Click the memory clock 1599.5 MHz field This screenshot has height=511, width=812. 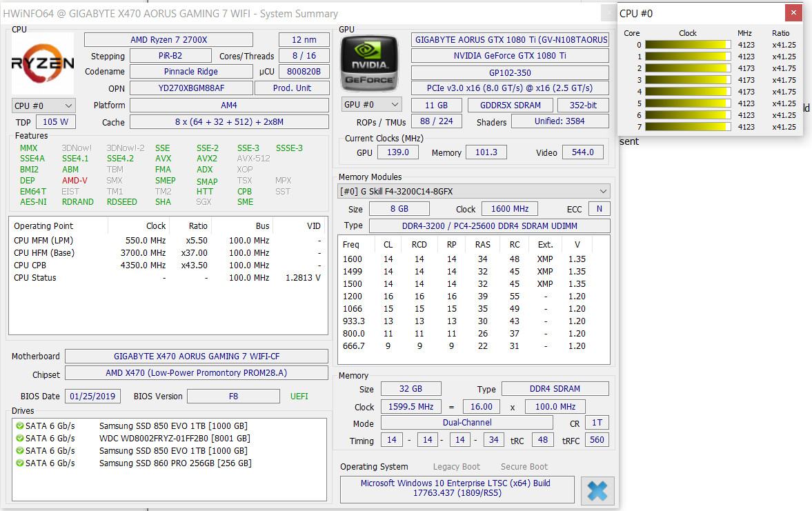tap(410, 407)
